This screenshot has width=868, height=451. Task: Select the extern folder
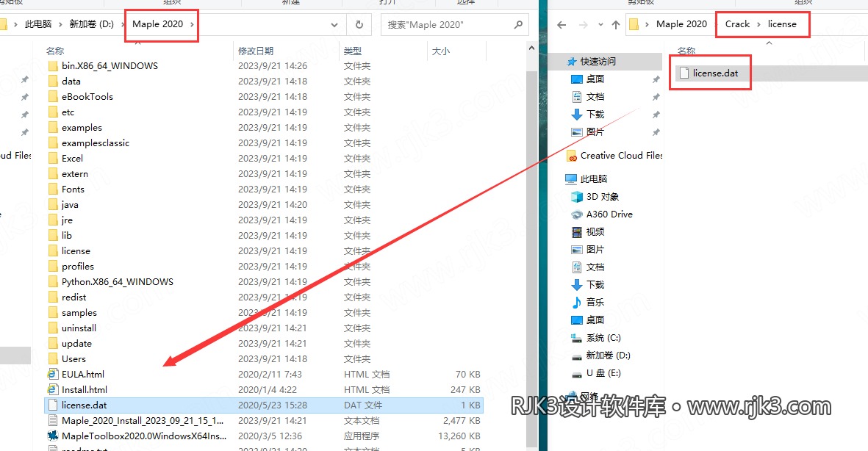click(75, 174)
